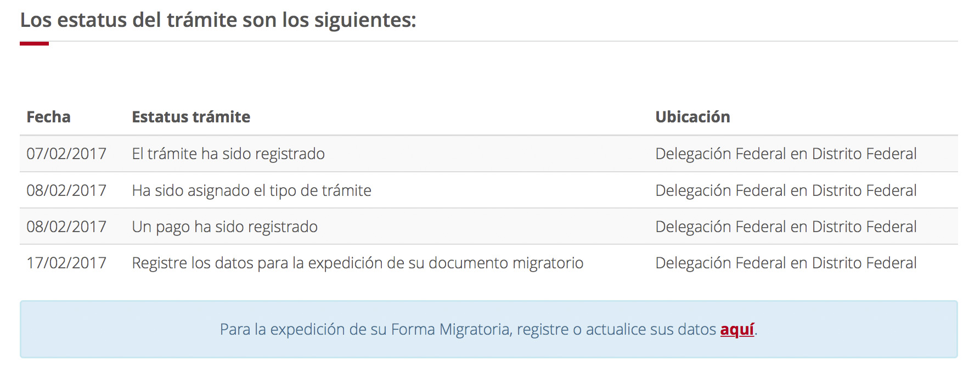The image size is (980, 383).
Task: Click the red underline accent below heading
Action: pyautogui.click(x=34, y=43)
